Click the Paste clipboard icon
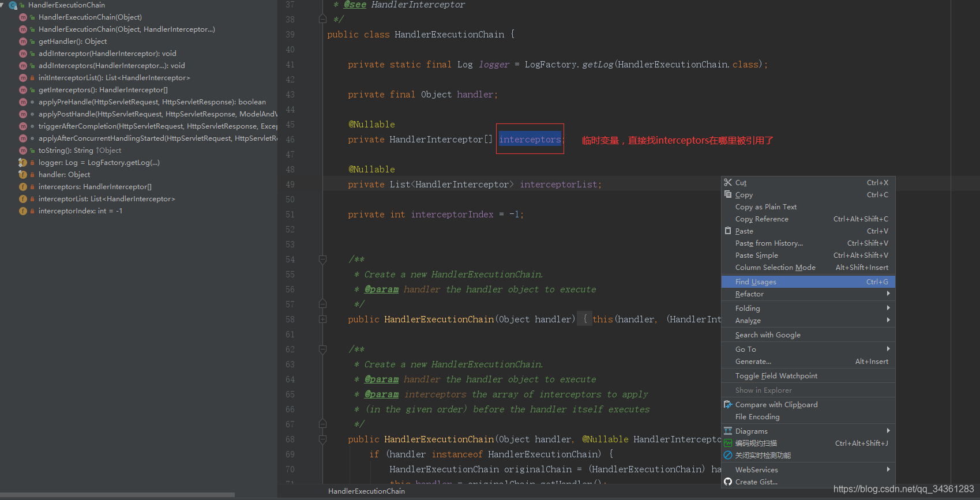The image size is (980, 500). [x=728, y=231]
